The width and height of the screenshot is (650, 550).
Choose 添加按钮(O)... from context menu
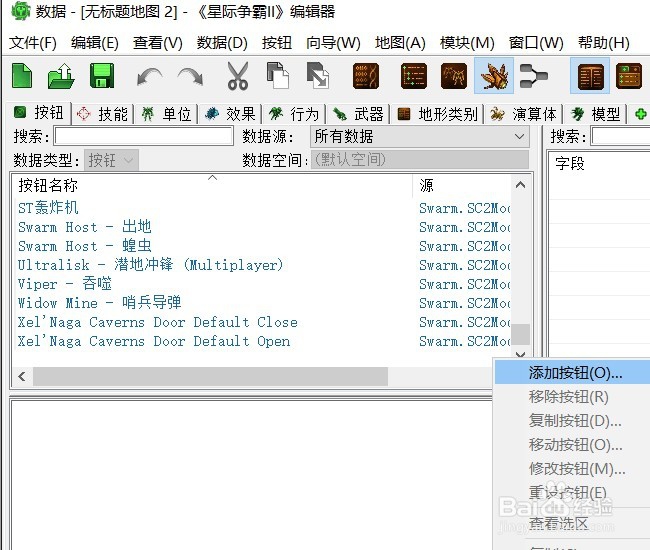click(572, 373)
